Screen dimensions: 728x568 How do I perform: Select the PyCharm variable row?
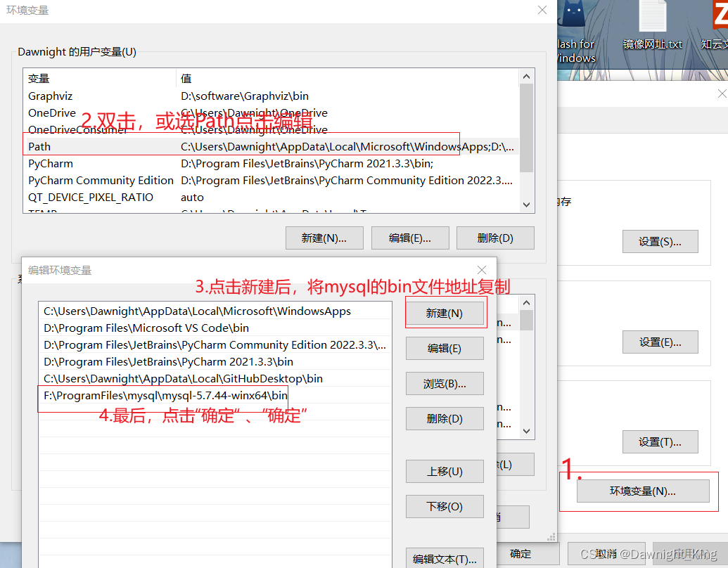[271, 163]
